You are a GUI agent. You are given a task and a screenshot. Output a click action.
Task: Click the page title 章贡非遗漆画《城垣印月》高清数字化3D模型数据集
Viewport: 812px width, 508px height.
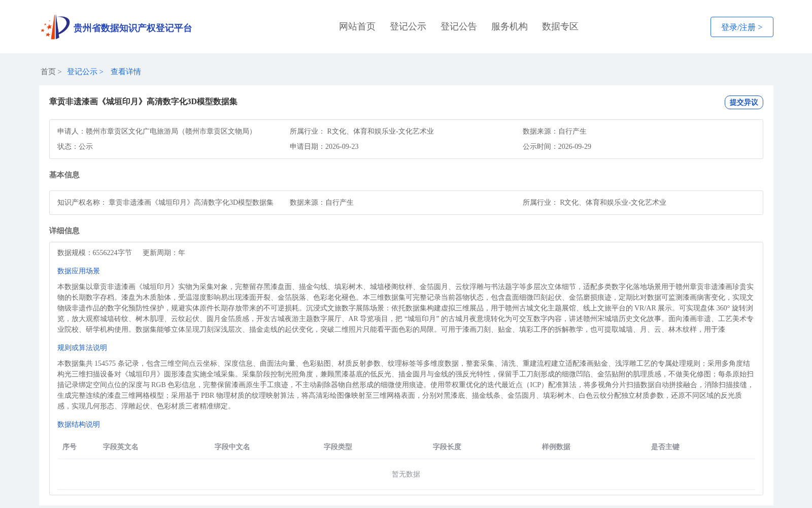coord(143,102)
